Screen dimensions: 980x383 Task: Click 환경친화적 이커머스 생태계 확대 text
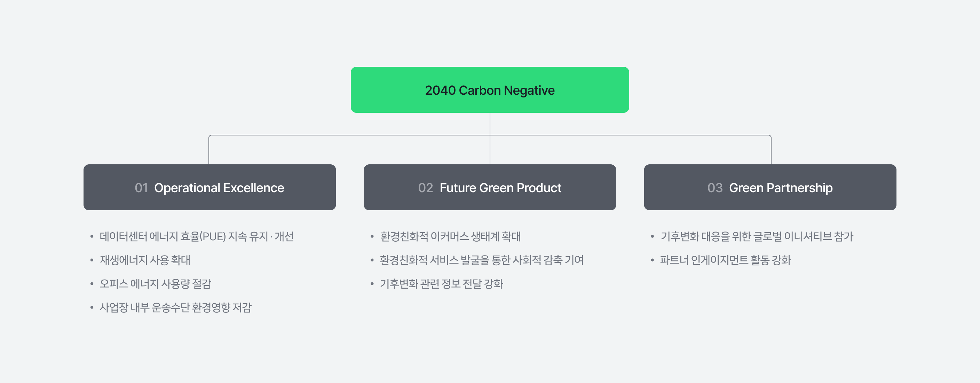click(x=450, y=237)
